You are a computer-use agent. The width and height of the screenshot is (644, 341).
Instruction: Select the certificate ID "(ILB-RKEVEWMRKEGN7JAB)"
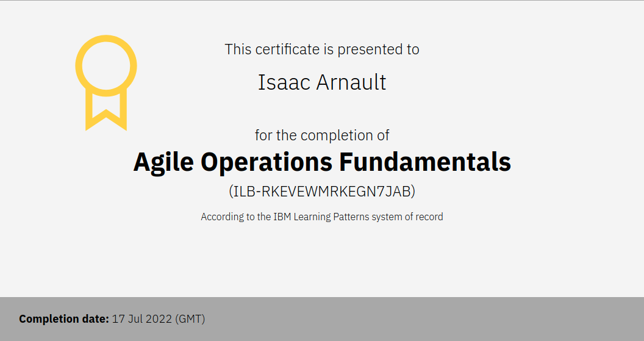tap(322, 191)
